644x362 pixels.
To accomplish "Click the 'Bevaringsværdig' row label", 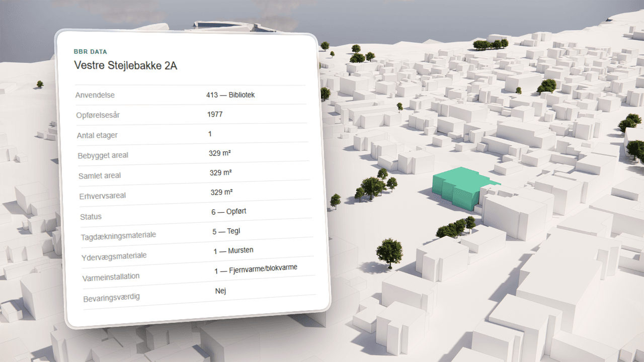I will pyautogui.click(x=111, y=298).
